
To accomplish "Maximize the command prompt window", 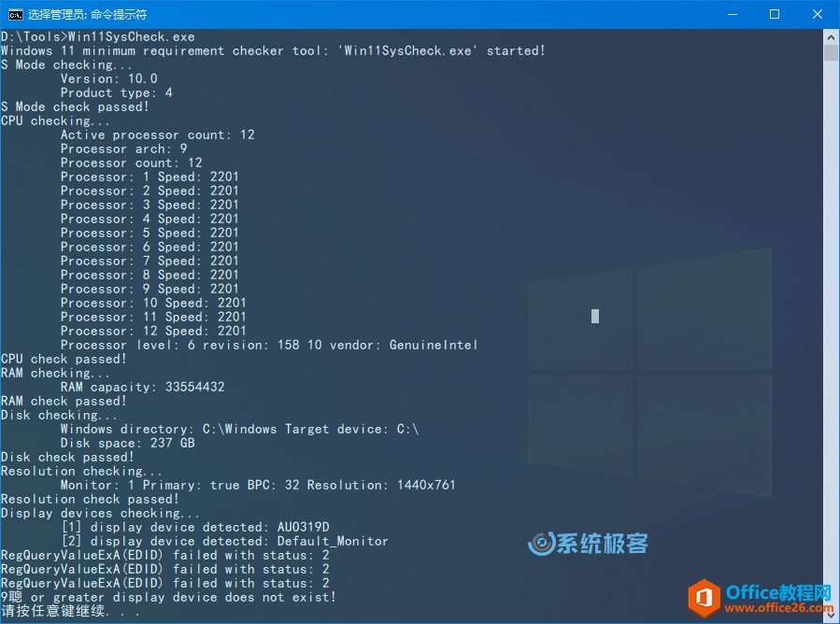I will [775, 14].
